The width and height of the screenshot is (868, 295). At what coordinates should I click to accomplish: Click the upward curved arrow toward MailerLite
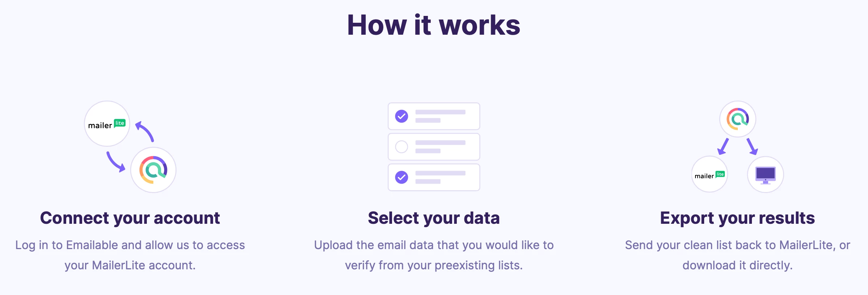click(x=145, y=132)
